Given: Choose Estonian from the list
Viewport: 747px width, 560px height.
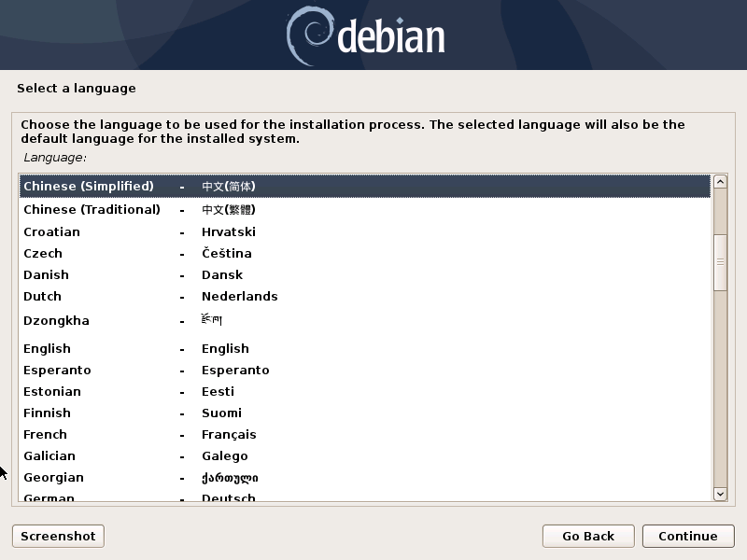Looking at the screenshot, I should 365,391.
